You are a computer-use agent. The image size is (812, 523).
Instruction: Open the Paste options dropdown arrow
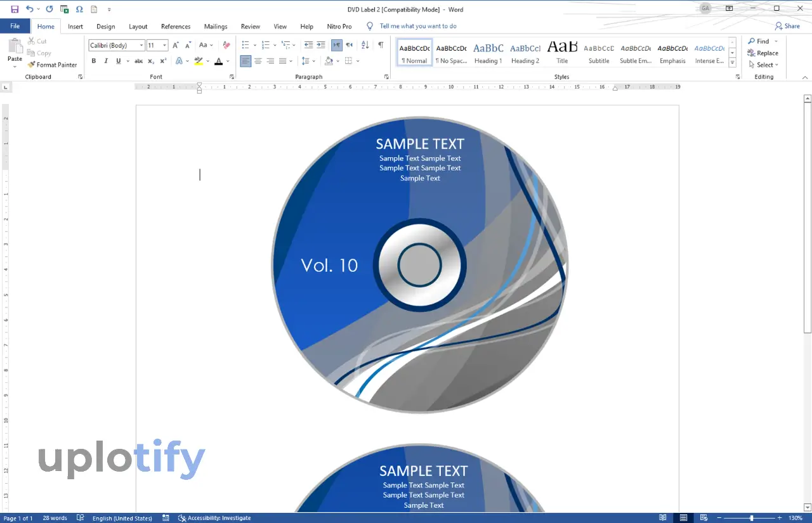tap(15, 66)
